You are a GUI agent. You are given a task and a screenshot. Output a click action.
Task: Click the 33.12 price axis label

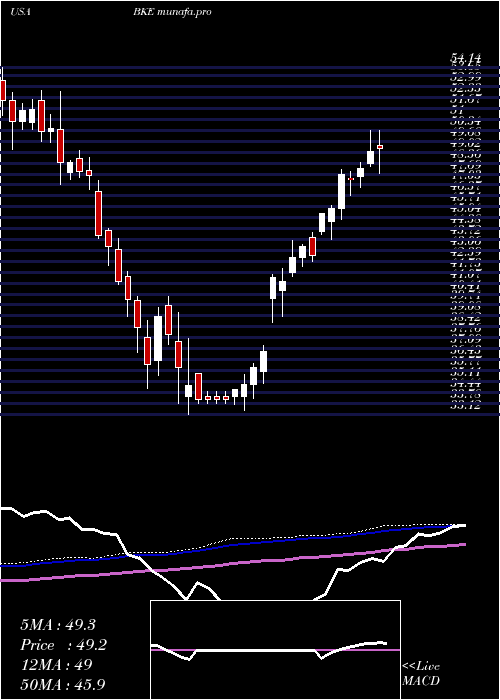click(465, 406)
